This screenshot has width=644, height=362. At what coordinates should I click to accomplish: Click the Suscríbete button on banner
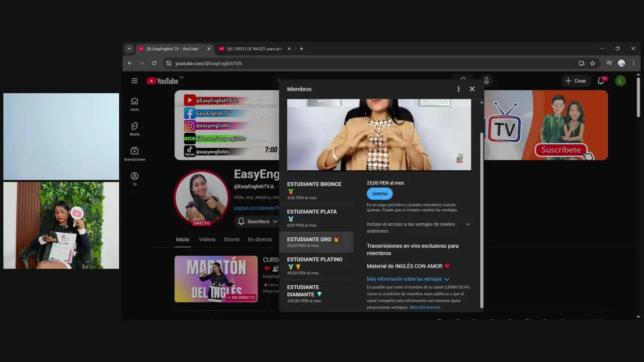[561, 150]
